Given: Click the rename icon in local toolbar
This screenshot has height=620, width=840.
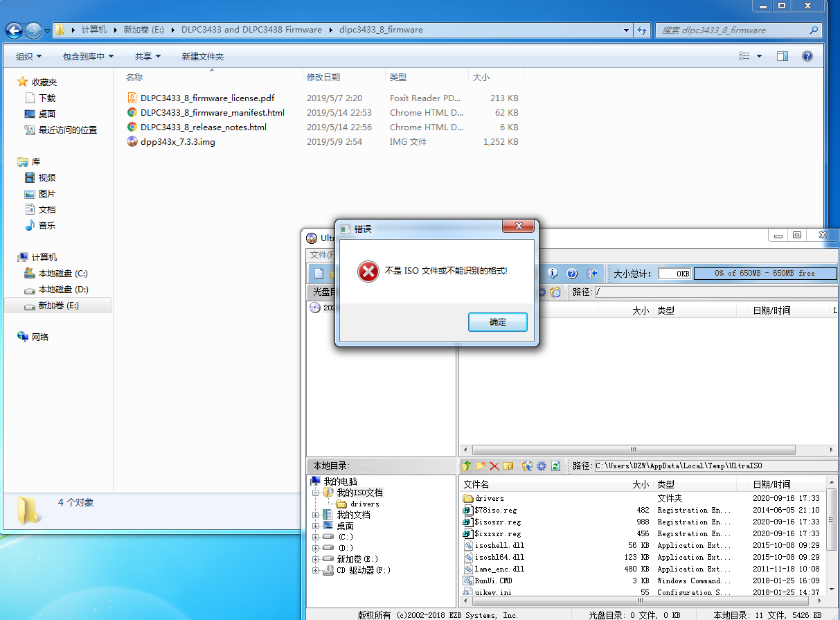Looking at the screenshot, I should 508,466.
